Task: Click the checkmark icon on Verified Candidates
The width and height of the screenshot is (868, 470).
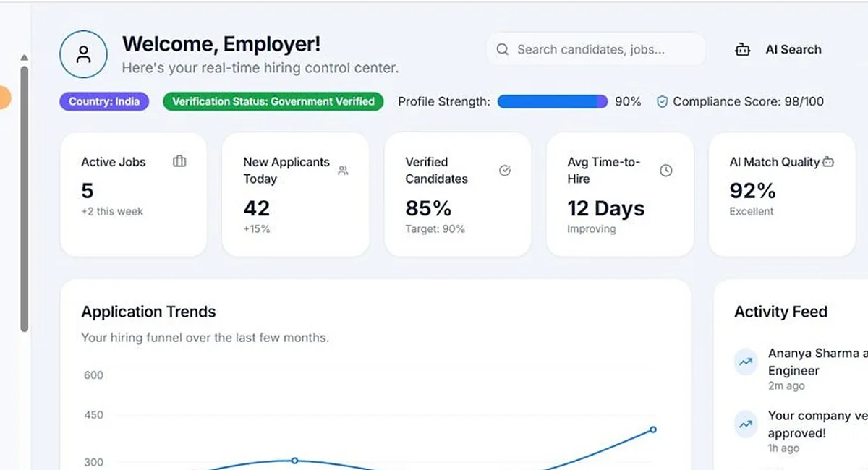Action: [505, 171]
